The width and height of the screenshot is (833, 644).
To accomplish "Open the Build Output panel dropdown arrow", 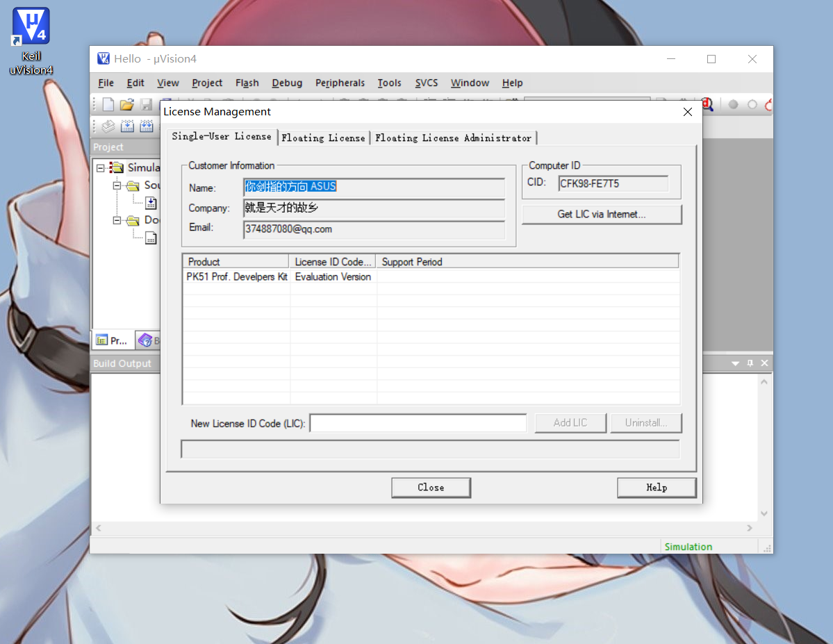I will (735, 363).
